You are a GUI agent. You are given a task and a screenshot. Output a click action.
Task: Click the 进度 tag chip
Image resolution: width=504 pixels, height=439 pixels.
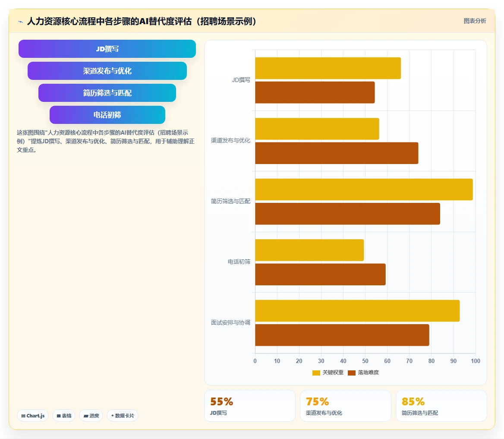pos(91,416)
